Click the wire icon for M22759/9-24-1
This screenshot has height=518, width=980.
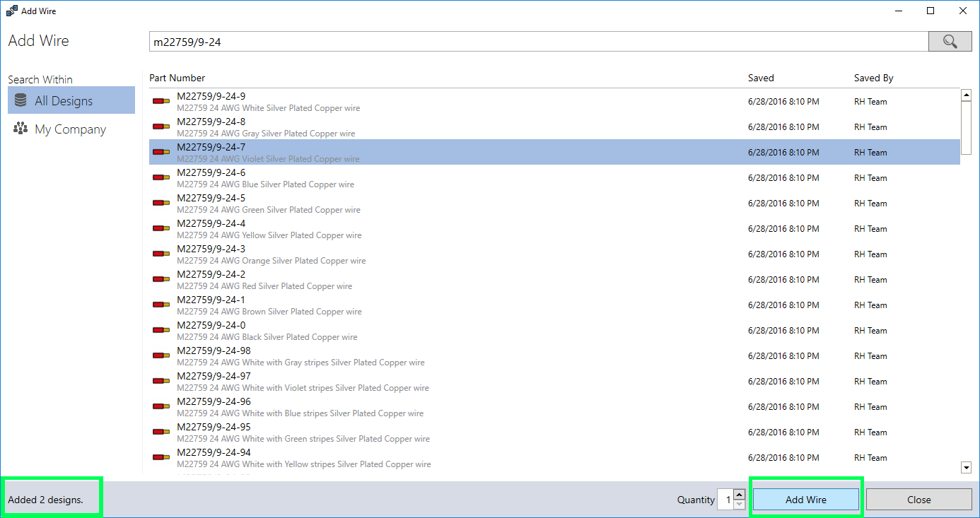[x=161, y=305]
